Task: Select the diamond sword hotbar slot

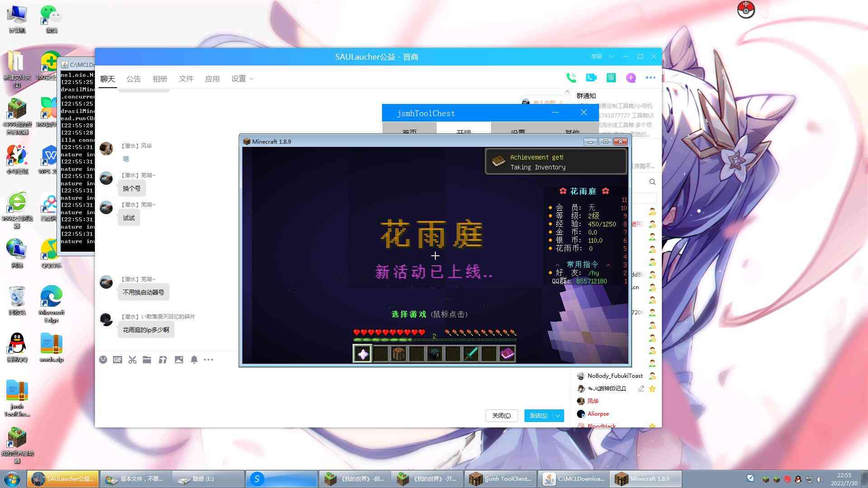Action: coord(471,354)
